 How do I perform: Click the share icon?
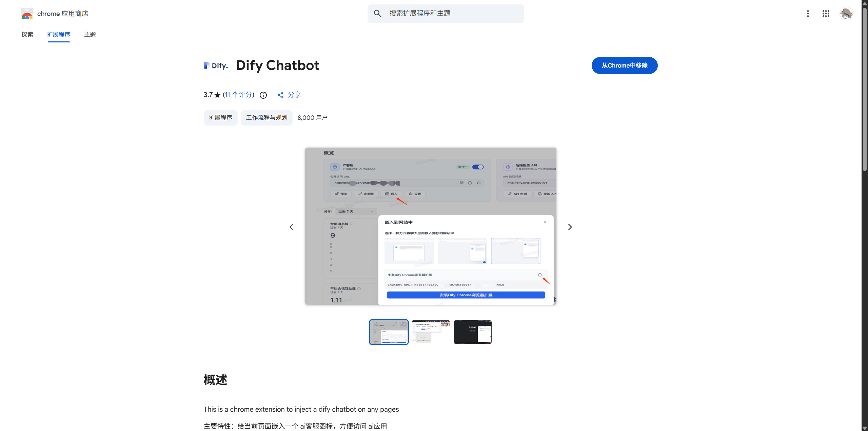click(280, 95)
